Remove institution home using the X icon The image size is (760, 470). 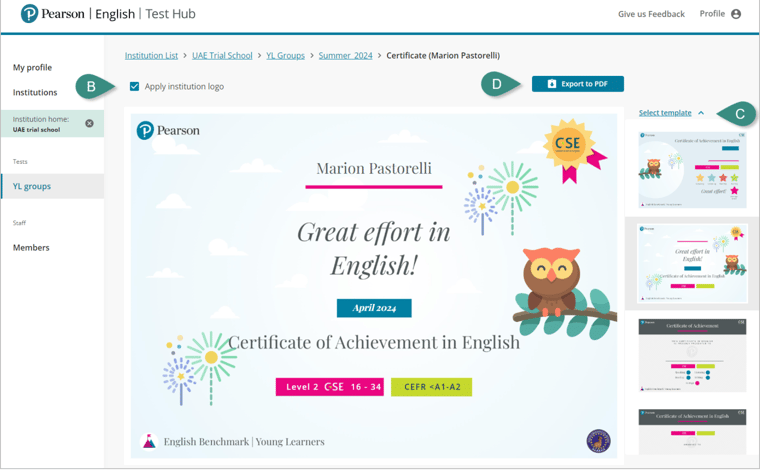pyautogui.click(x=89, y=123)
